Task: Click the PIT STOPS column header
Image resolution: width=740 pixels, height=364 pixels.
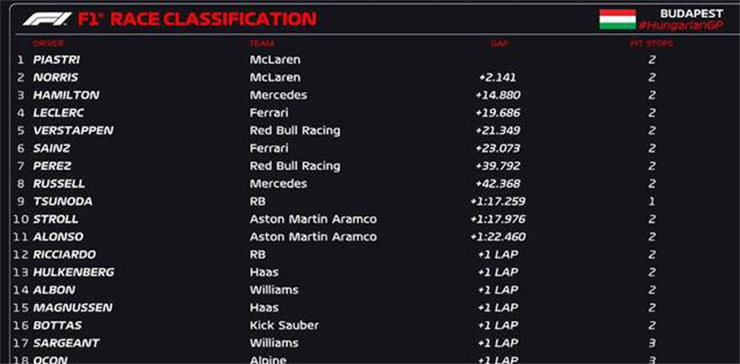Action: 651,43
